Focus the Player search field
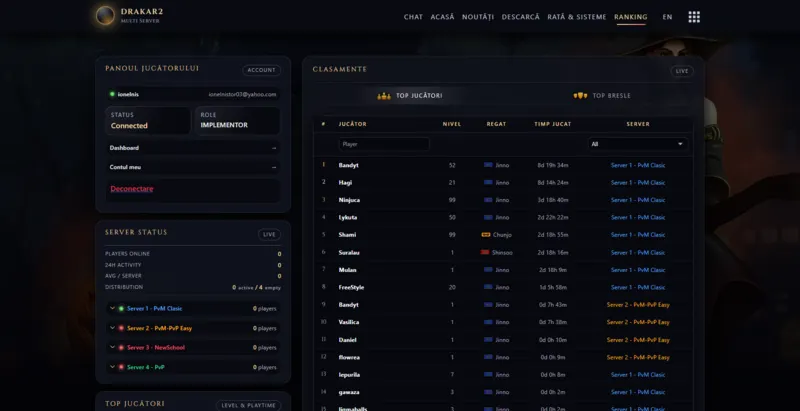Image resolution: width=800 pixels, height=411 pixels. [x=384, y=144]
